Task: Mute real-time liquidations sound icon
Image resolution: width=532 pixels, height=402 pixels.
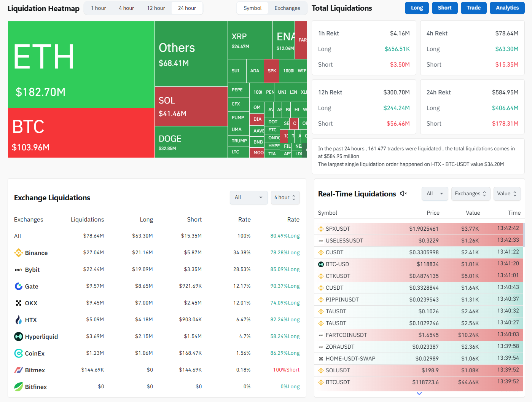Action: pos(403,194)
